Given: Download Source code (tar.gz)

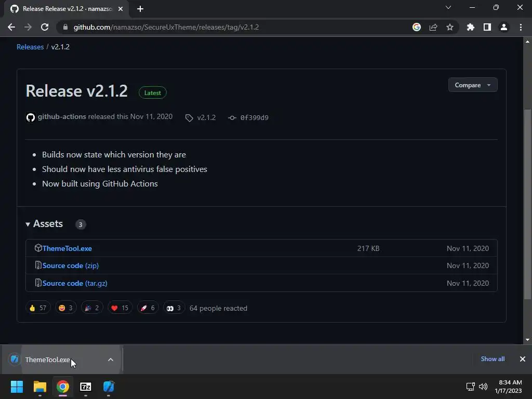Looking at the screenshot, I should pos(75,283).
